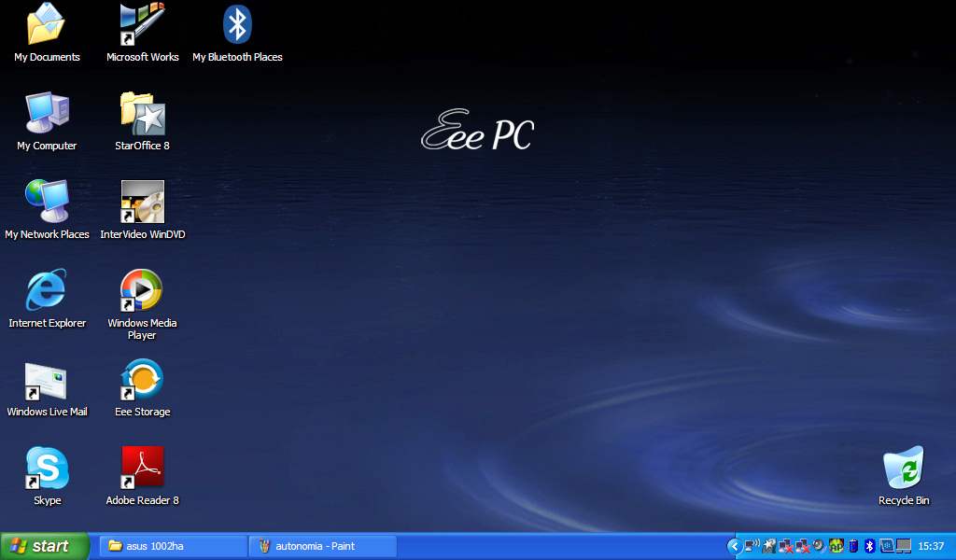The image size is (956, 560).
Task: Click the Windows Media Player shortcut
Action: tap(142, 291)
